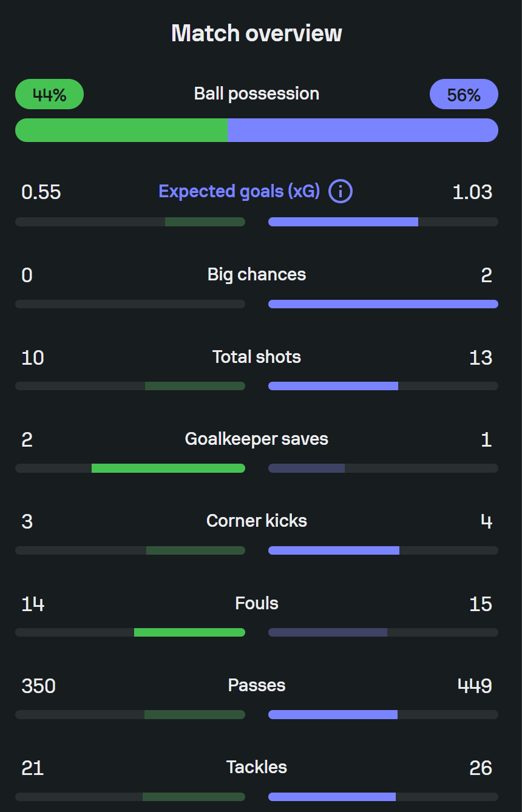The image size is (522, 812).
Task: Click the Fouls stat label
Action: pos(257,603)
